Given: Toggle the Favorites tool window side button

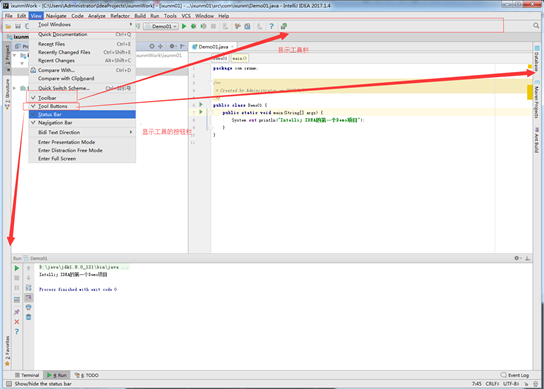Looking at the screenshot, I should click(7, 351).
